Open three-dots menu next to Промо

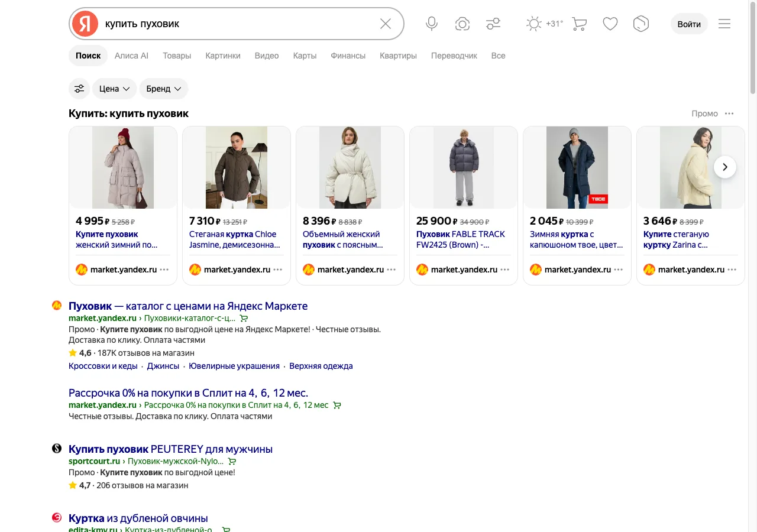coord(729,113)
